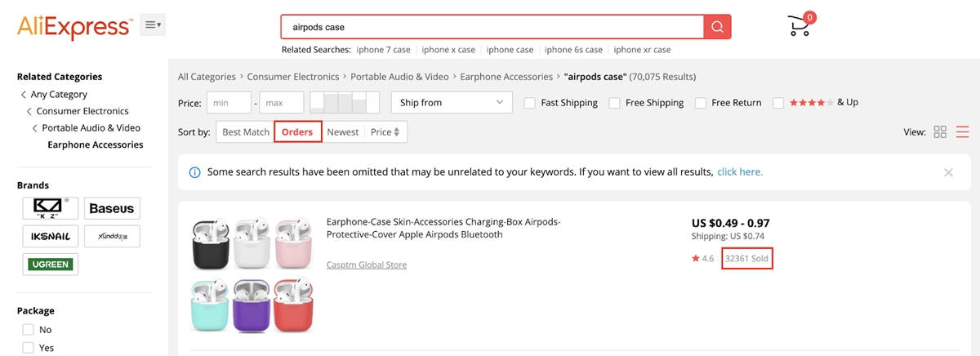This screenshot has height=356, width=980.
Task: Check the Package Yes checkbox
Action: point(29,348)
